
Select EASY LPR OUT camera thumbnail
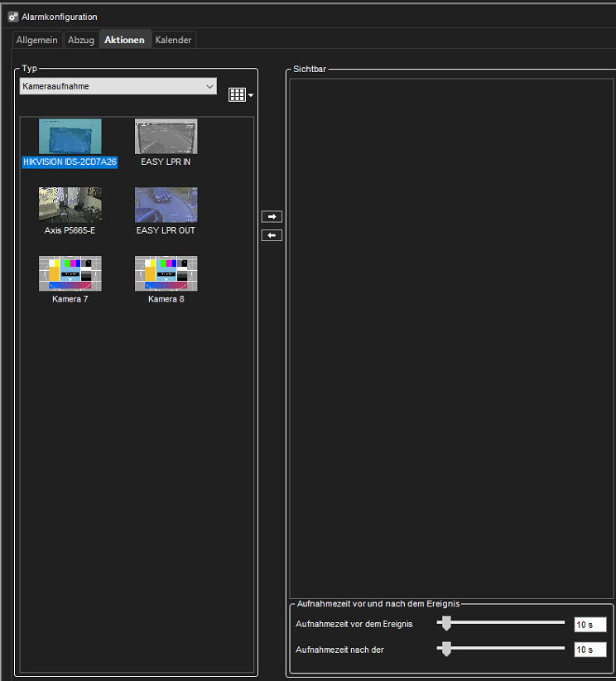(x=166, y=205)
